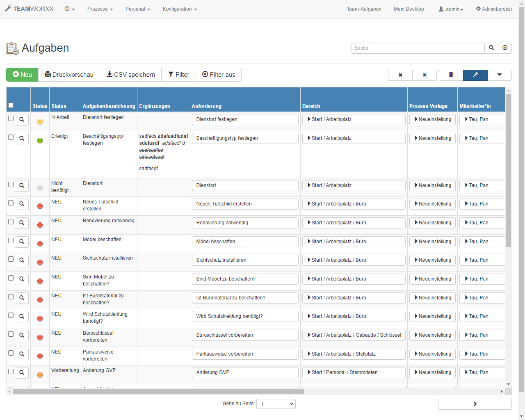Click orange status dot of Vorbereitung row
The width and height of the screenshot is (525, 420).
click(40, 375)
